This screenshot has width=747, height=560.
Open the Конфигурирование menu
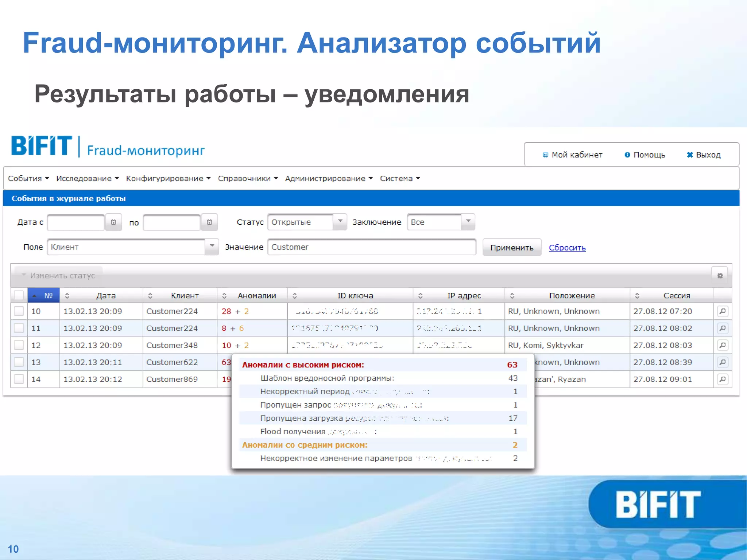[168, 179]
